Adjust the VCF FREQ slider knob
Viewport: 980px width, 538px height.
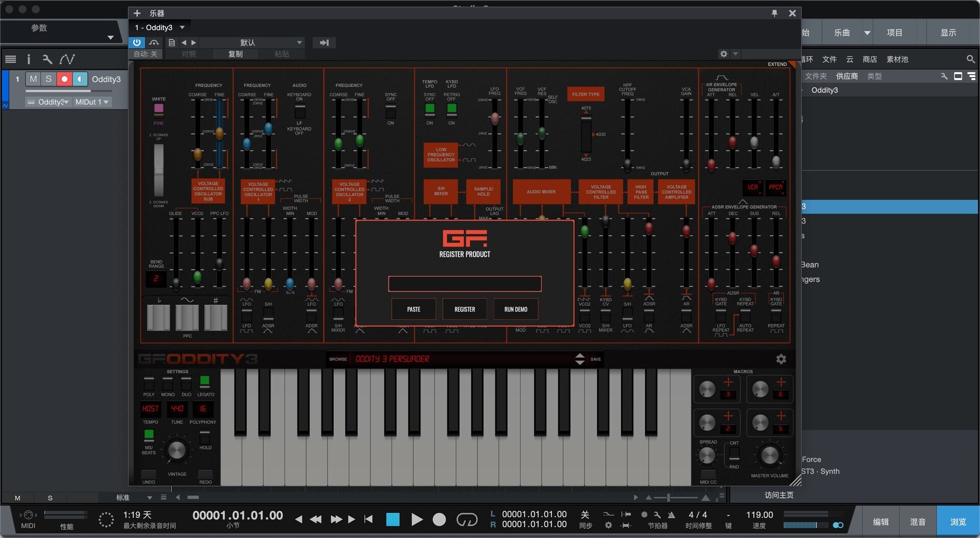tap(521, 138)
